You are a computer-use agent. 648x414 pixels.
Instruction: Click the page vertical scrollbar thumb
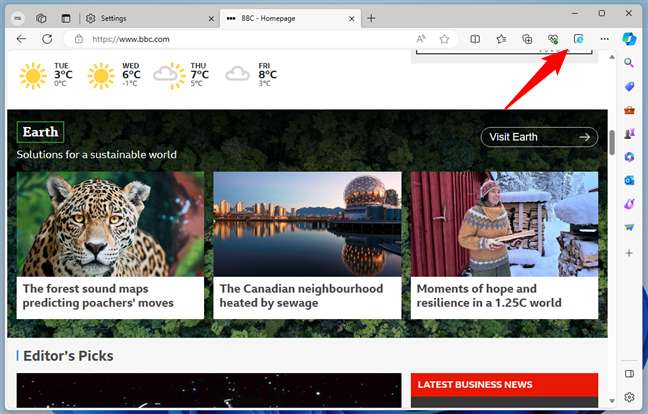coord(611,141)
